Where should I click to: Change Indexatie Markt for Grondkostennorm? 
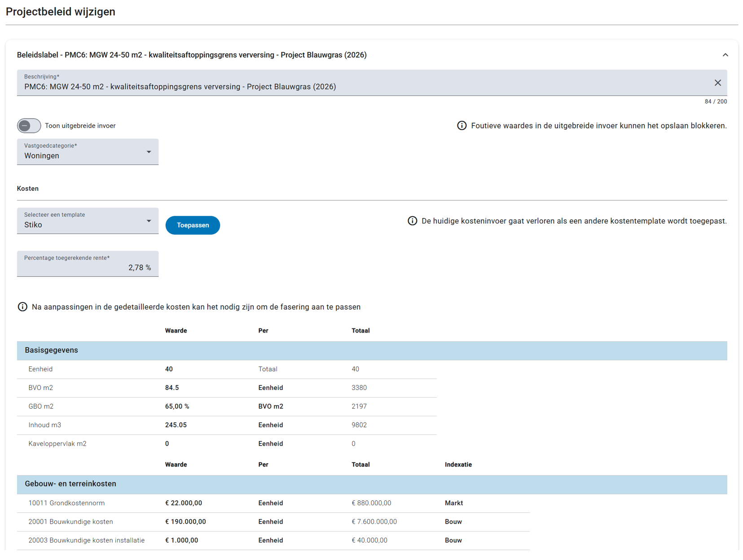[453, 503]
